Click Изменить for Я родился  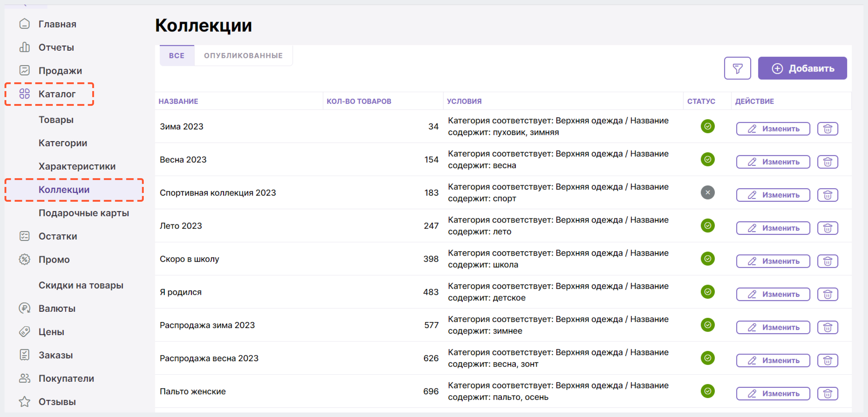point(773,294)
